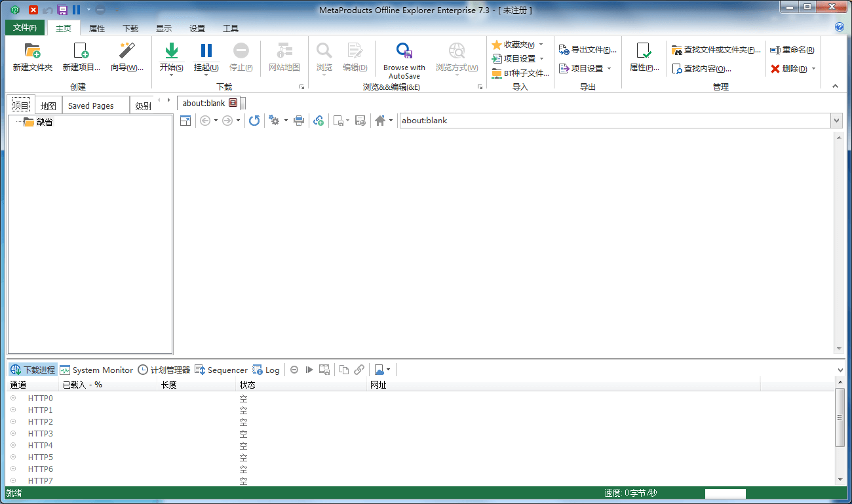Screen dimensions: 852x504
Task: Click the save icon in quick access bar
Action: click(x=63, y=10)
